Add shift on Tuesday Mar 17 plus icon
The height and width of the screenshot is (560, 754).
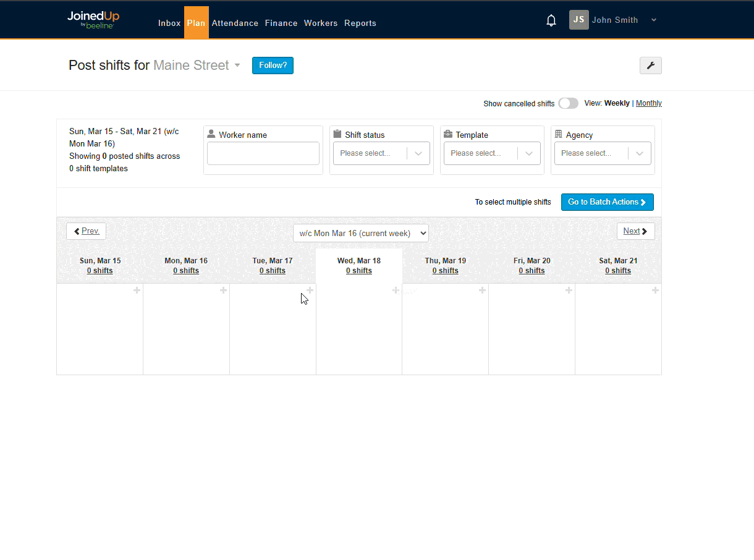[x=310, y=291]
